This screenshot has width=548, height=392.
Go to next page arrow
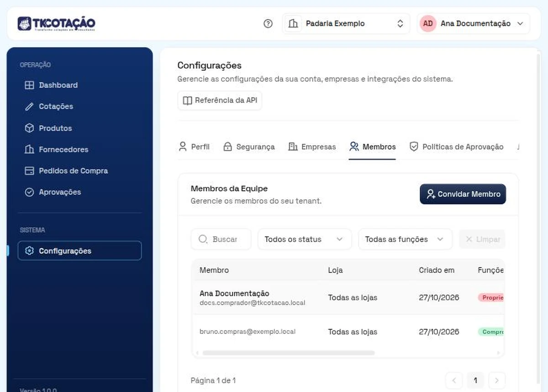coord(497,380)
